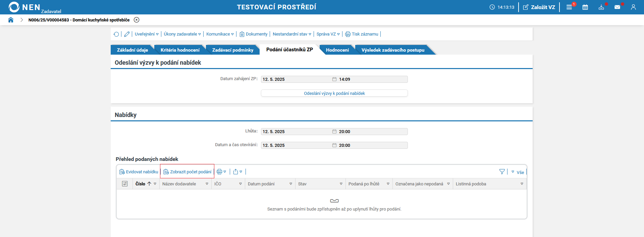The image size is (644, 237).
Task: Go to the home page icon
Action: 11,20
